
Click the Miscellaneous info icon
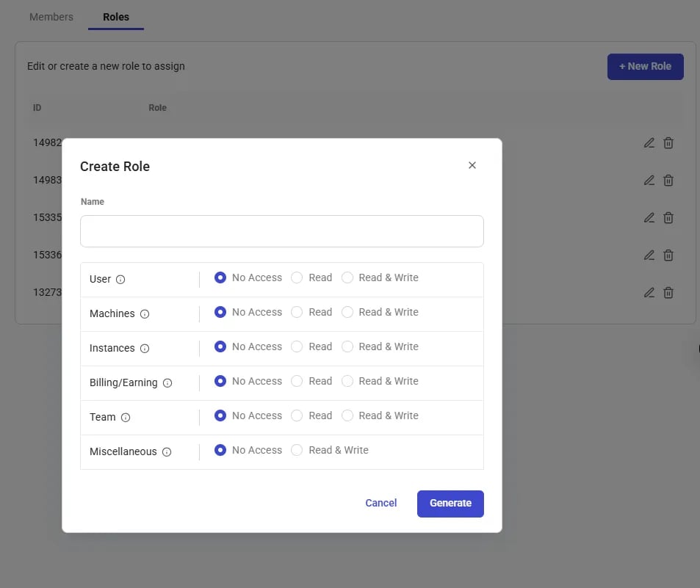pyautogui.click(x=167, y=452)
